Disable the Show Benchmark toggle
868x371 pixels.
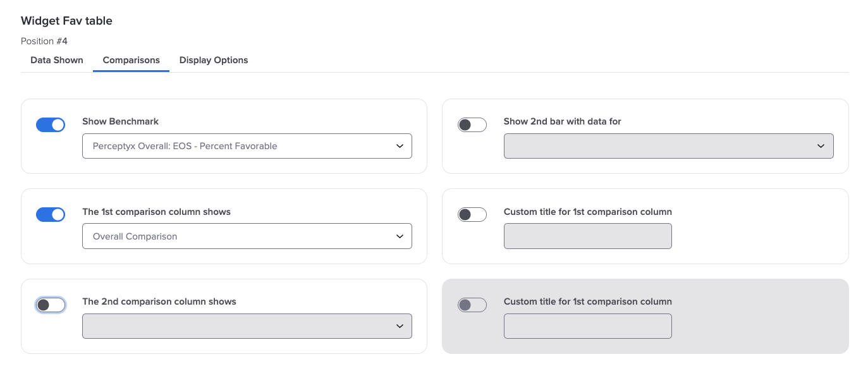click(x=51, y=125)
